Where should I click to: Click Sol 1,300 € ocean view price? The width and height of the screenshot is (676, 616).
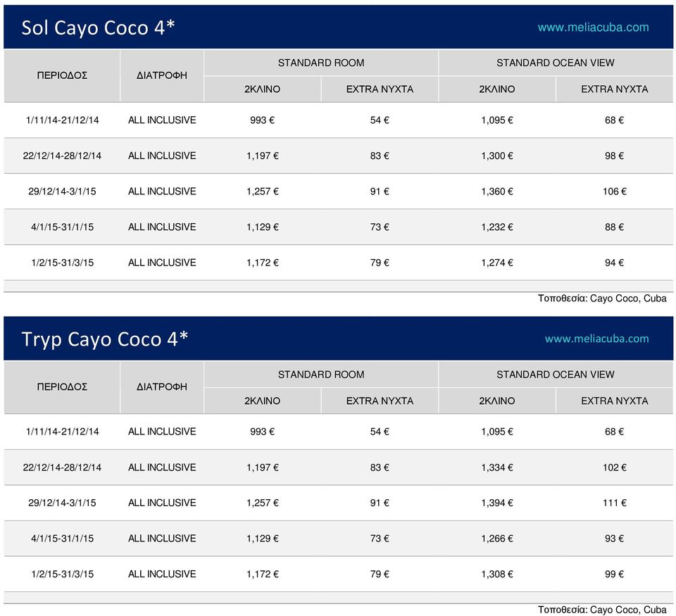497,156
